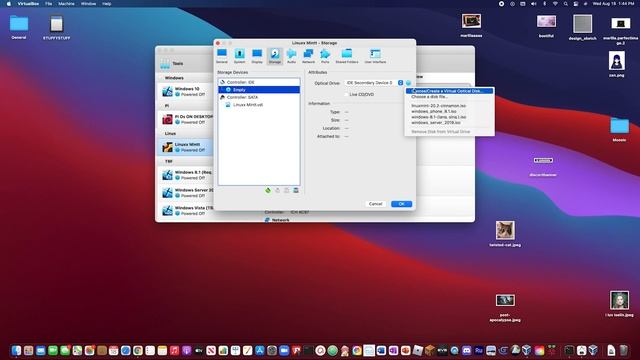Select Pi Os ON DESKTOP VM
Screen dimensions: 640x360
pyautogui.click(x=186, y=119)
